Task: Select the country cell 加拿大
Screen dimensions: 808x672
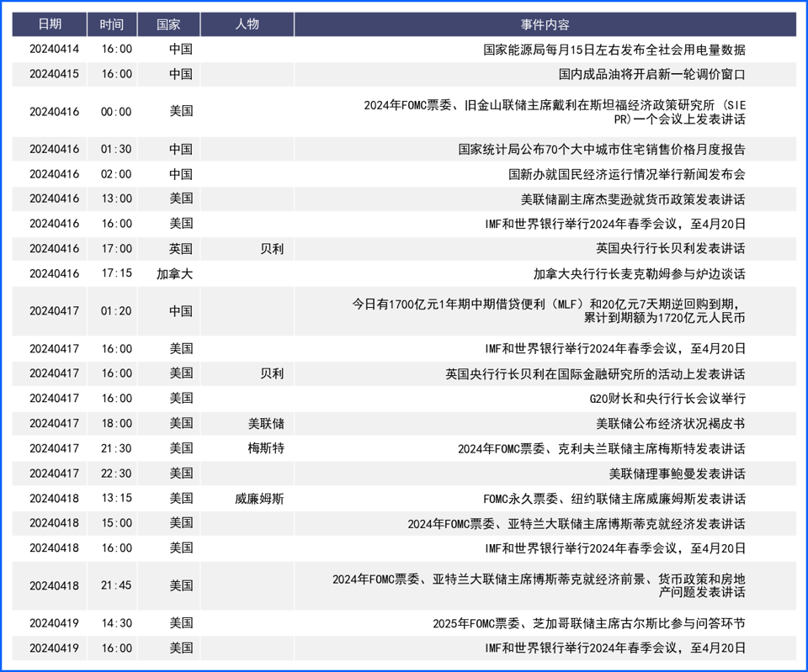Action: [175, 274]
